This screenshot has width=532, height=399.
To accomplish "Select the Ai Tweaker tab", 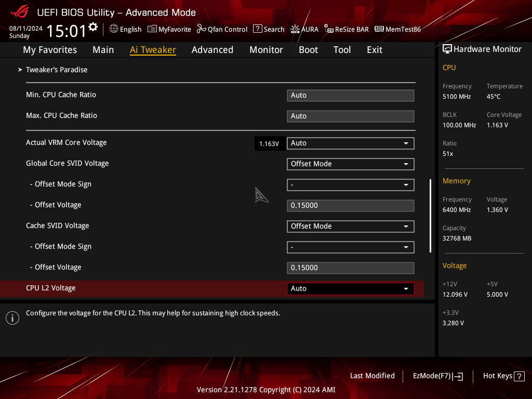I will pos(153,50).
